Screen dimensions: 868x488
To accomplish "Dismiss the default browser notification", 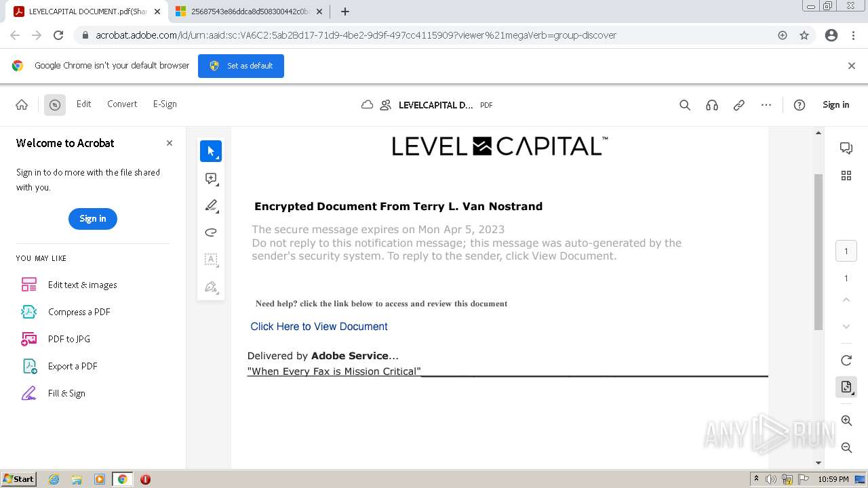I will pos(852,66).
